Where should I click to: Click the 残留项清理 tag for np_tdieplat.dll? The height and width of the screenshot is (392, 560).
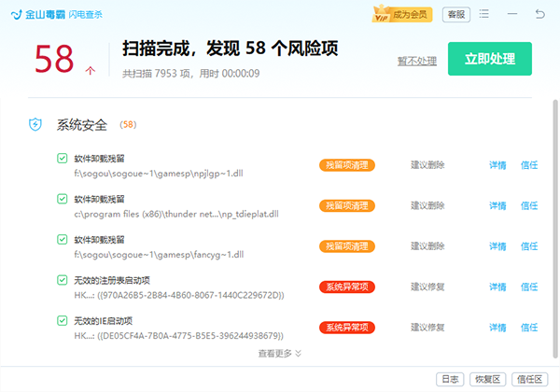(x=347, y=205)
